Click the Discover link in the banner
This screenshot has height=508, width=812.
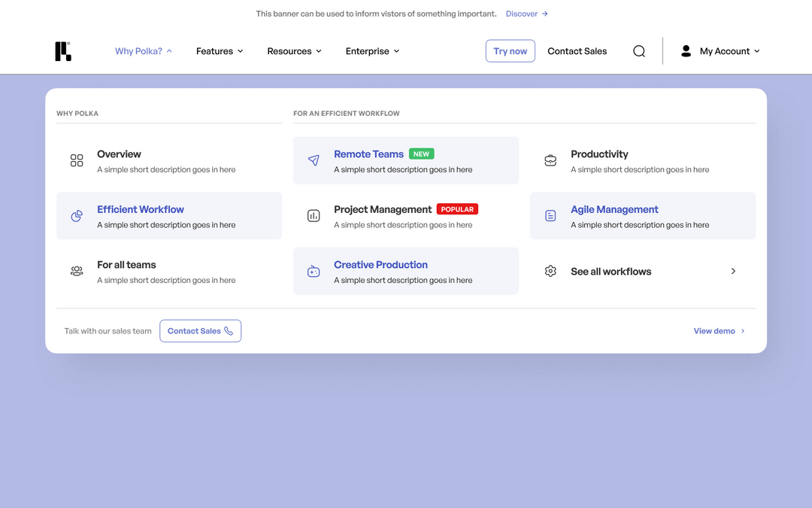tap(523, 14)
